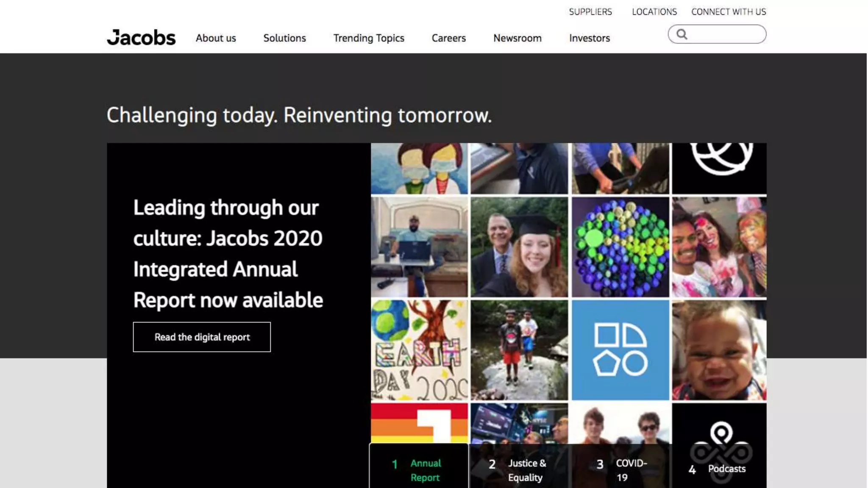Image resolution: width=868 pixels, height=488 pixels.
Task: Open the About us menu
Action: (216, 38)
